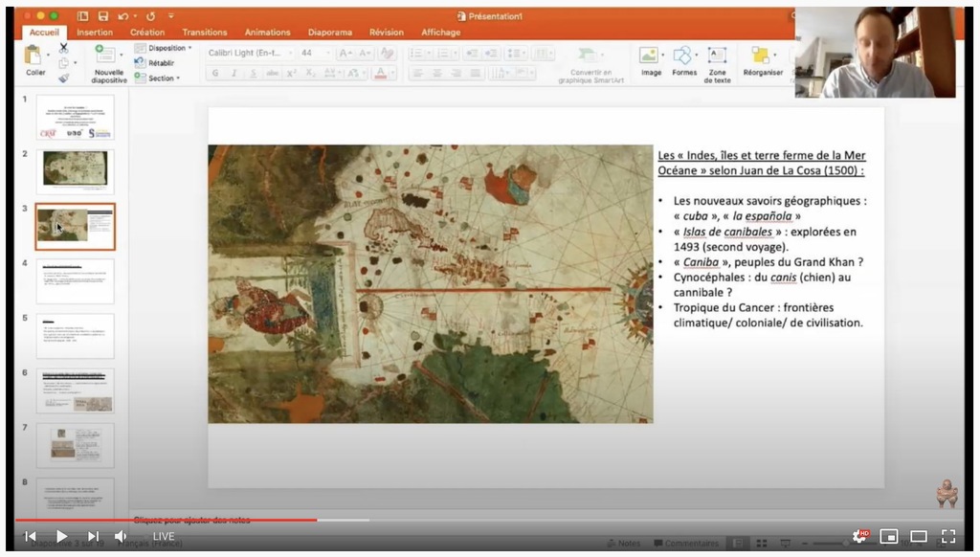Apply bold with the G button

point(215,73)
